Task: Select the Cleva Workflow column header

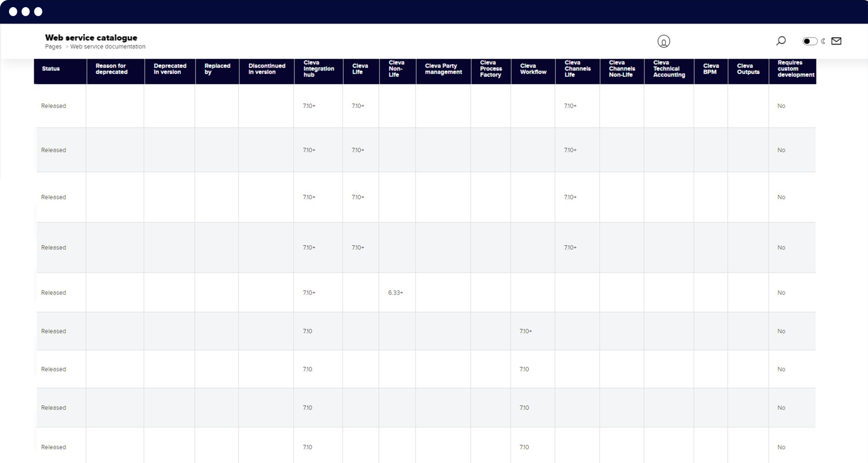Action: tap(533, 69)
